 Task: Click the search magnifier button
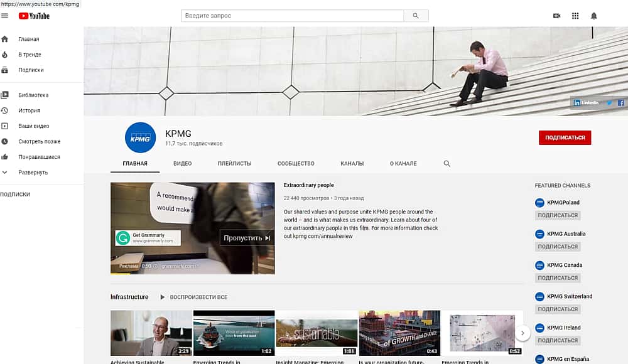[416, 16]
